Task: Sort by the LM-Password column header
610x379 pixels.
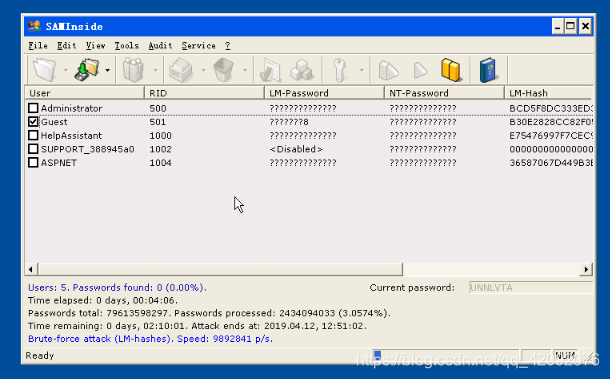Action: pos(324,93)
